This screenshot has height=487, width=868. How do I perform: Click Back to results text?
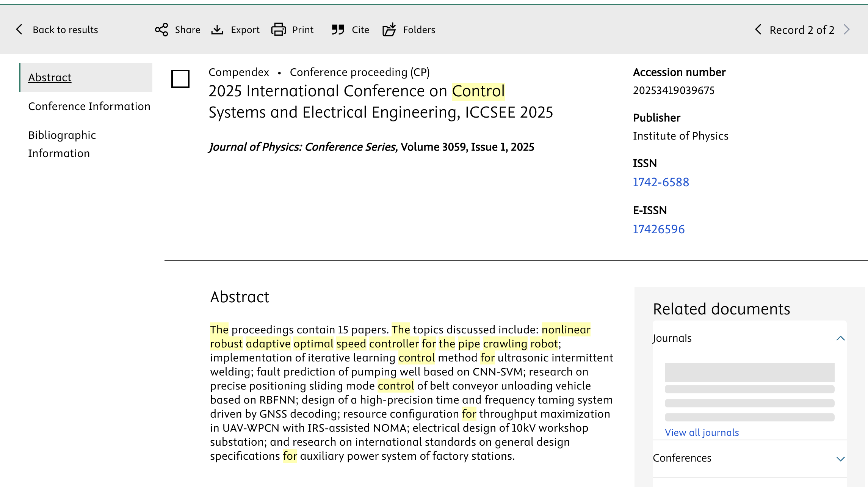(65, 30)
